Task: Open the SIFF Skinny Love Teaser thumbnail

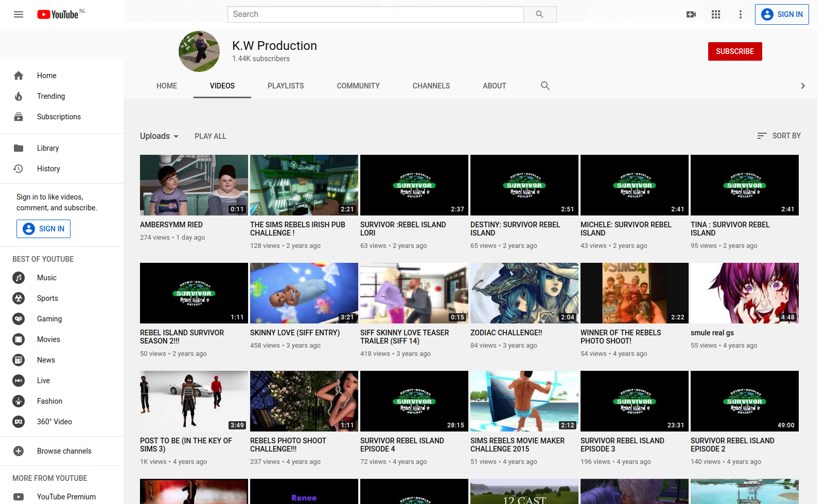Action: [x=414, y=293]
